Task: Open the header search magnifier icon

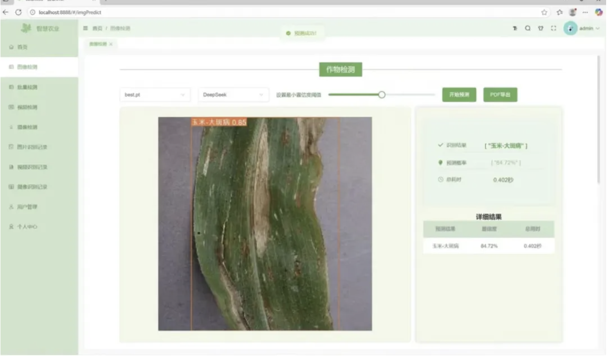Action: [528, 29]
